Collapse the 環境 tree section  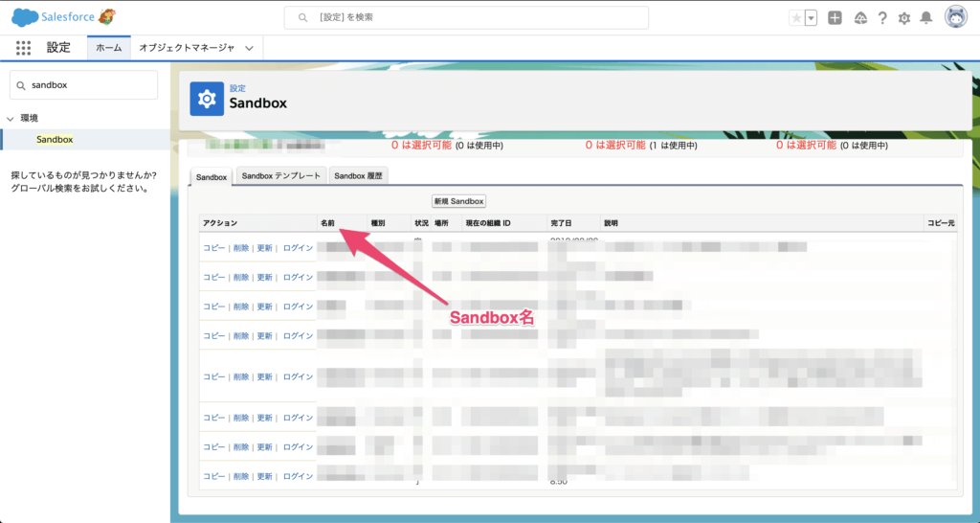(x=11, y=119)
